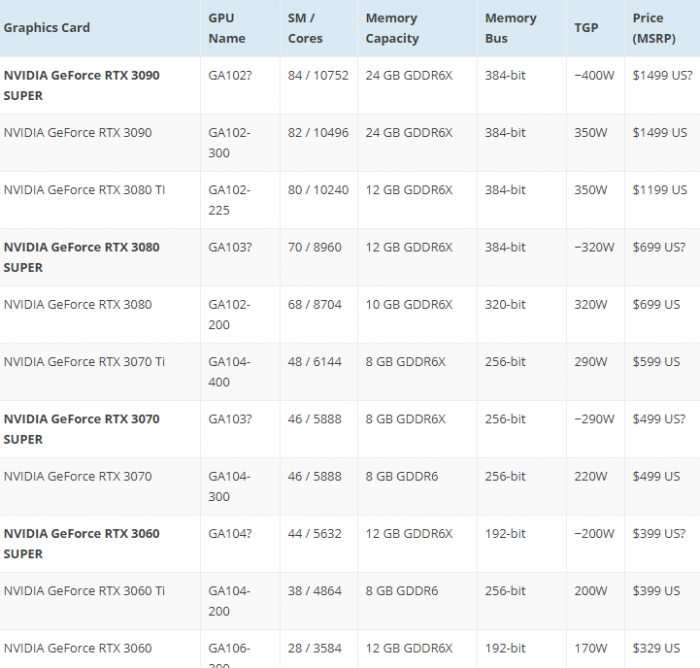Click the TGP column header
Viewport: 700px width, 668px height.
tap(586, 28)
